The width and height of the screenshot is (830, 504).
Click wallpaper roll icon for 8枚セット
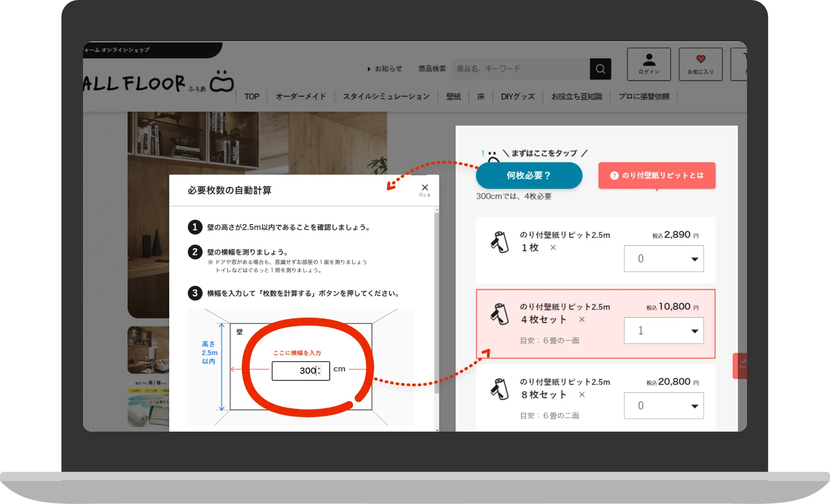499,389
